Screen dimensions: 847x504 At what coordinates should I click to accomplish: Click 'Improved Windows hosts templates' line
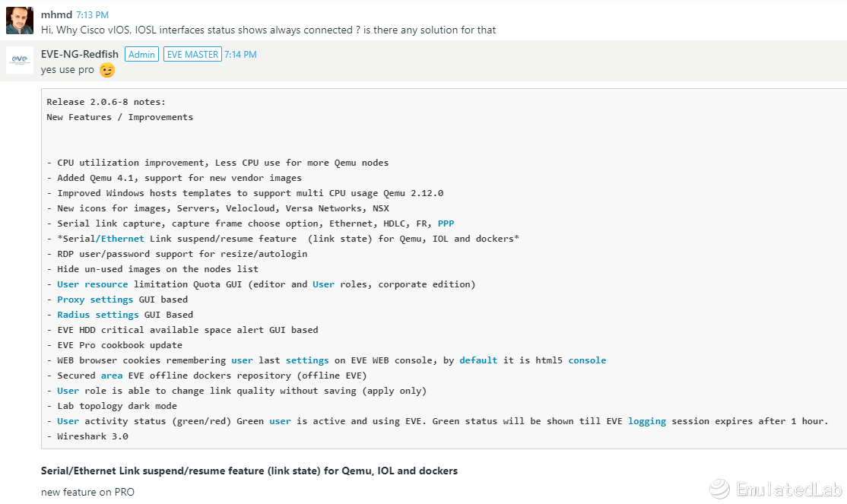(x=245, y=193)
